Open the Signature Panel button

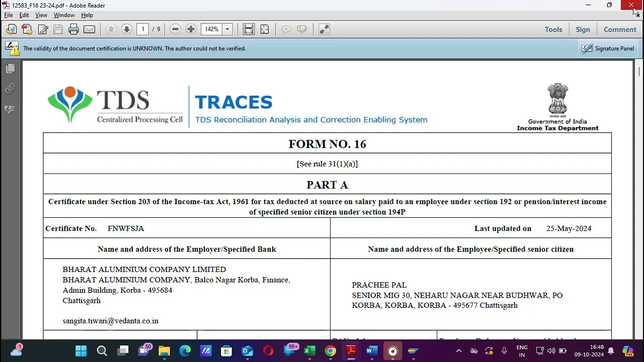pos(609,48)
